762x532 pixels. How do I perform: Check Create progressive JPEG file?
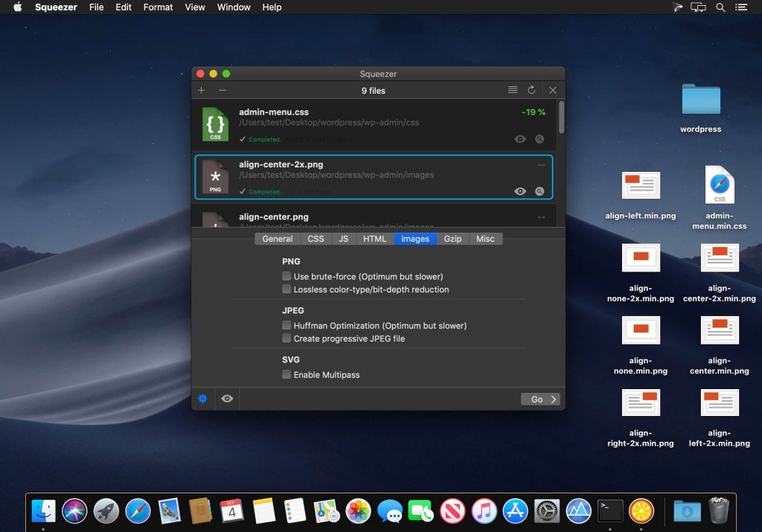pos(286,339)
